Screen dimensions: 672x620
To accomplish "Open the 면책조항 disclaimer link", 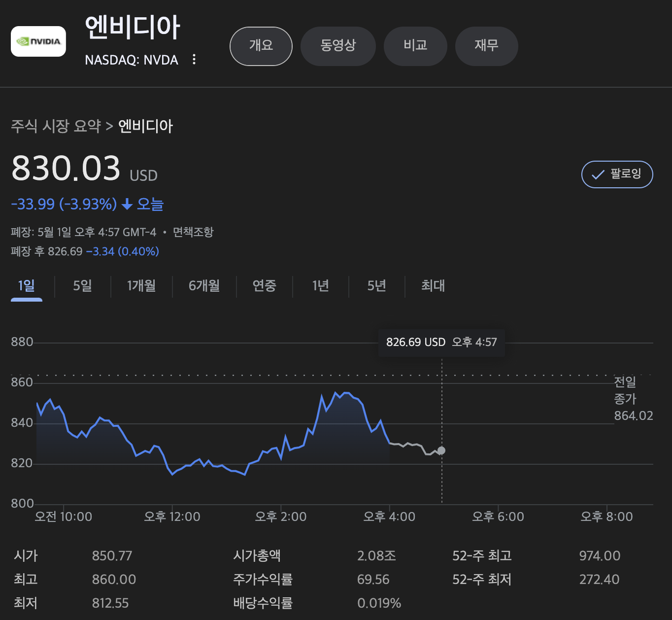I will coord(193,232).
